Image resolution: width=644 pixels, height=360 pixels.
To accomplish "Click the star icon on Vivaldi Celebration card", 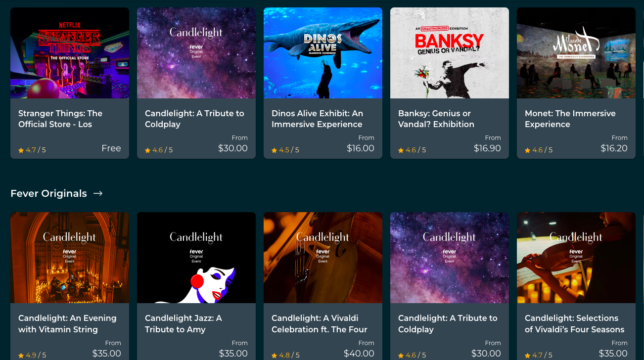I will coord(274,356).
